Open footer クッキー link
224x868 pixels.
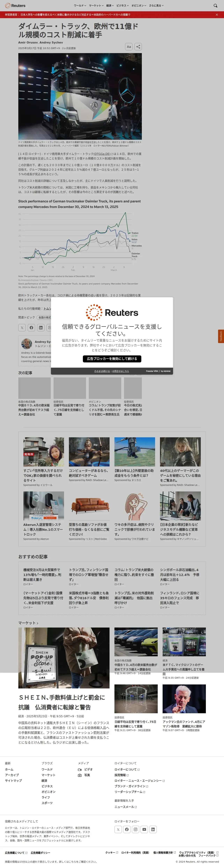(x=112, y=852)
